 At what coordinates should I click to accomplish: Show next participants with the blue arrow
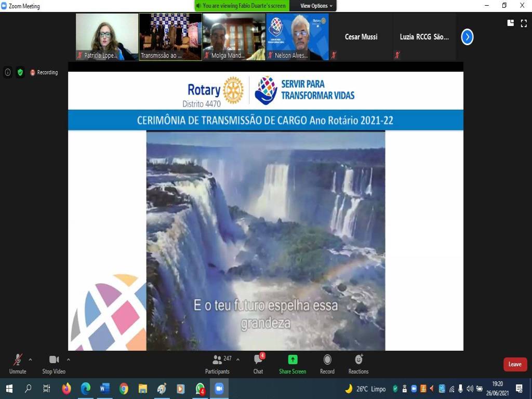pyautogui.click(x=467, y=37)
